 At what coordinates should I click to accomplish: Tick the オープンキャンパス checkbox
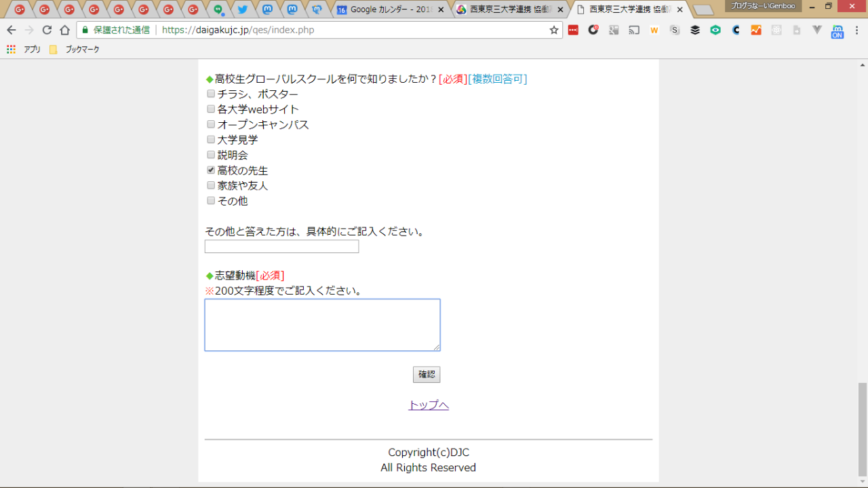pos(211,124)
